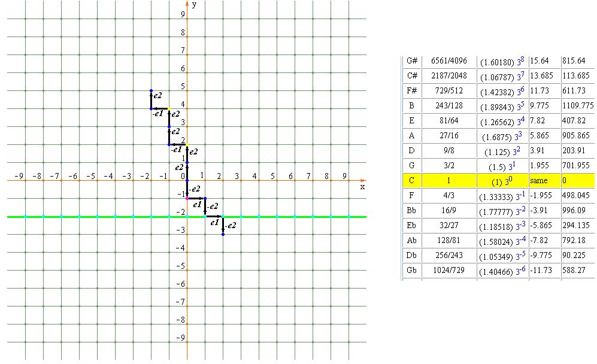
Task: Click the yellow highlighted C note cell
Action: coord(411,180)
